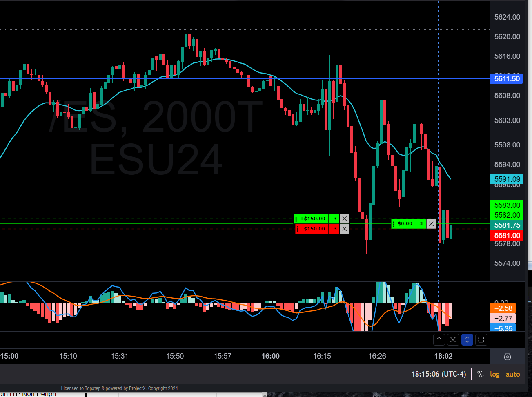Click the 5603.00 price axis label
The image size is (532, 397).
pyautogui.click(x=507, y=120)
